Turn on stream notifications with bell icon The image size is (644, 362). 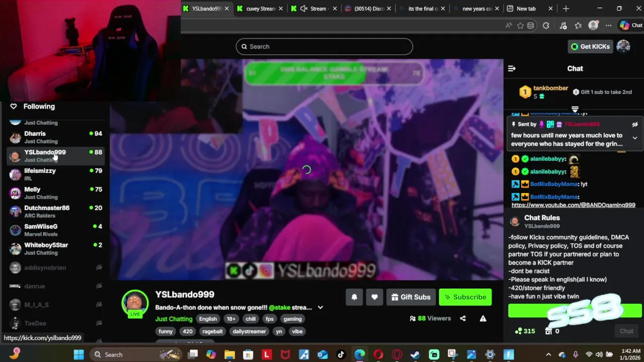[354, 297]
